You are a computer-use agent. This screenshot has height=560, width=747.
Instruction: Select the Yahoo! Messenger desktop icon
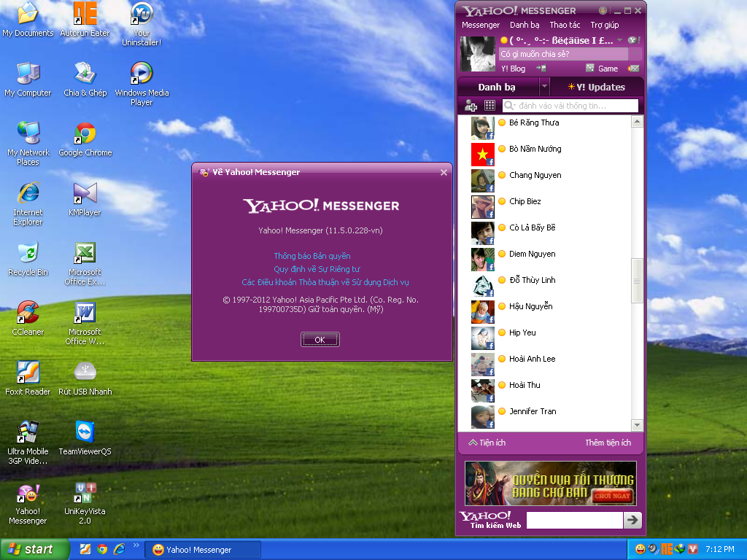point(28,505)
